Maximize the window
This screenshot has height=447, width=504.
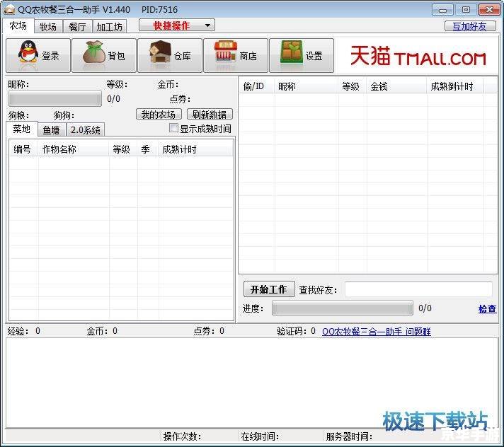tap(466, 10)
